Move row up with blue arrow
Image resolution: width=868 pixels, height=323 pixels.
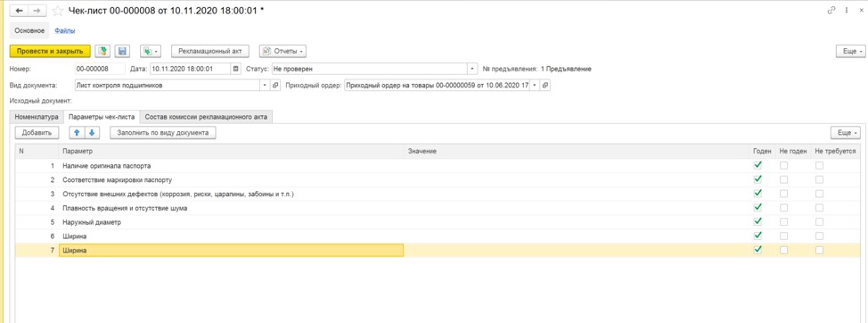tap(77, 133)
